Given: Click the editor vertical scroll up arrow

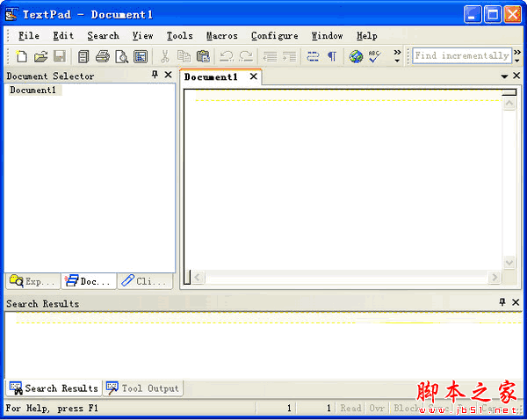Looking at the screenshot, I should click(509, 103).
